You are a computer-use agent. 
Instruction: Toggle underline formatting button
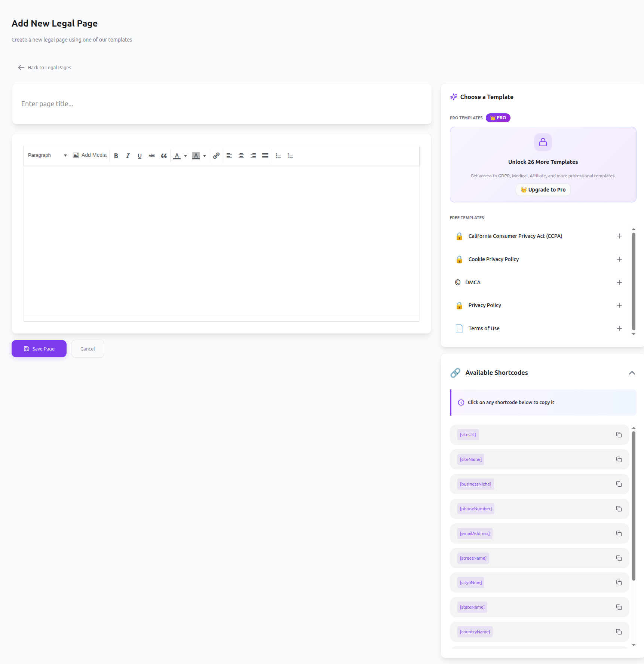coord(139,156)
